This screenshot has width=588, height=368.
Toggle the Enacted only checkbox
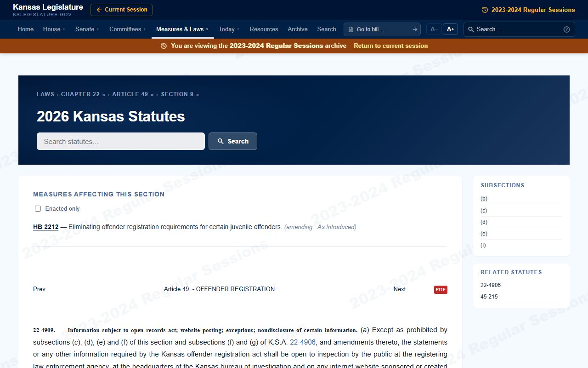(x=38, y=209)
